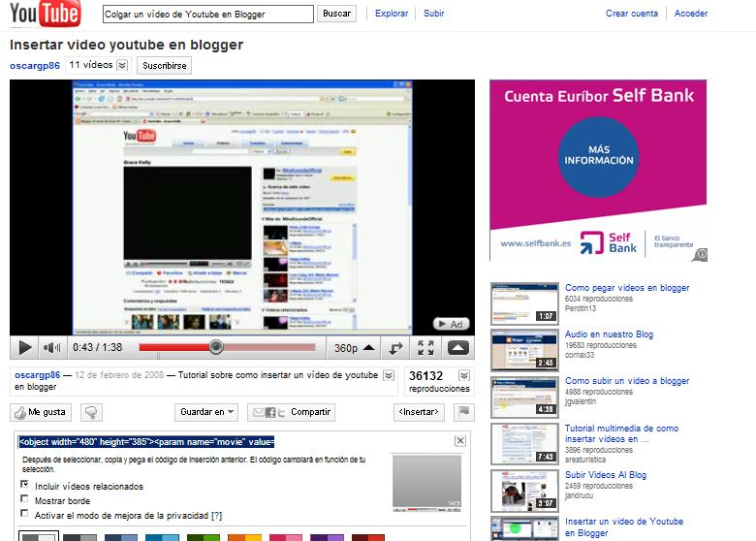756x541 pixels.
Task: Open thumbnail of 2:45 related video
Action: click(x=524, y=351)
